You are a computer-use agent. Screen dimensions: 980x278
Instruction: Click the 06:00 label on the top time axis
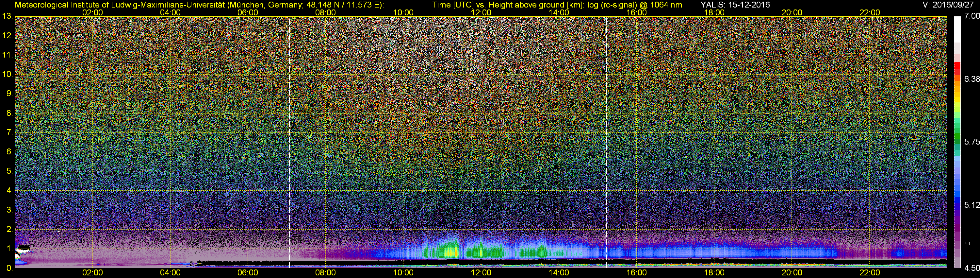coord(248,12)
